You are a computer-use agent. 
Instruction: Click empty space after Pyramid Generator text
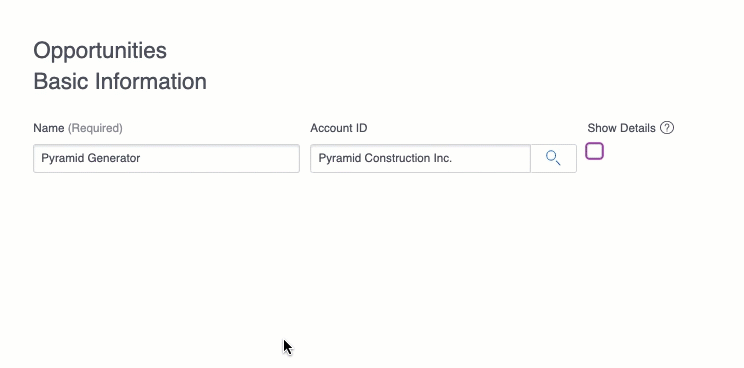pyautogui.click(x=218, y=158)
